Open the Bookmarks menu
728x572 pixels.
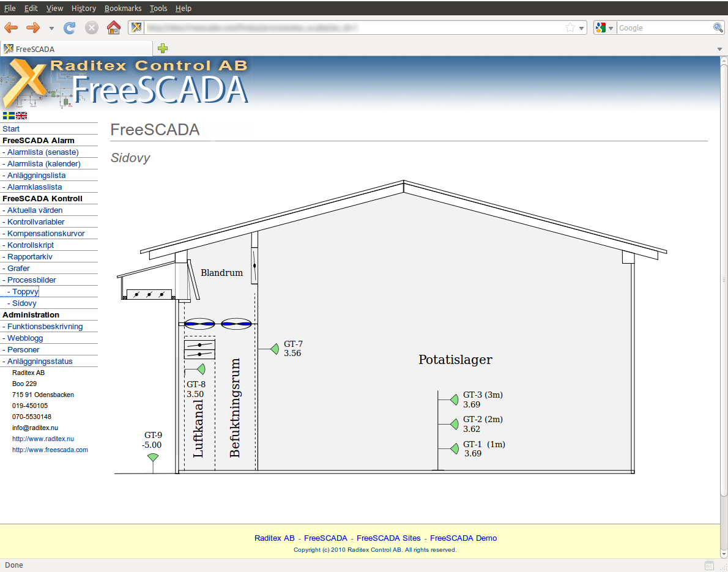(x=123, y=9)
